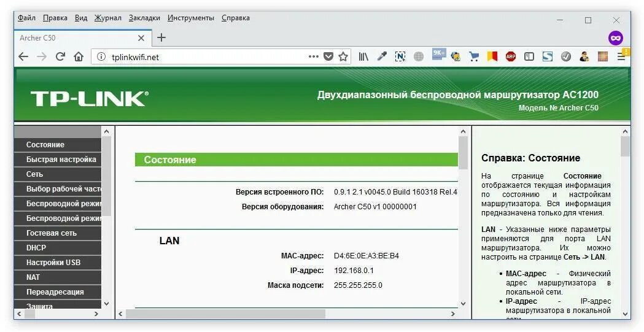
Task: Click main content scroll right arrow
Action: (x=453, y=314)
